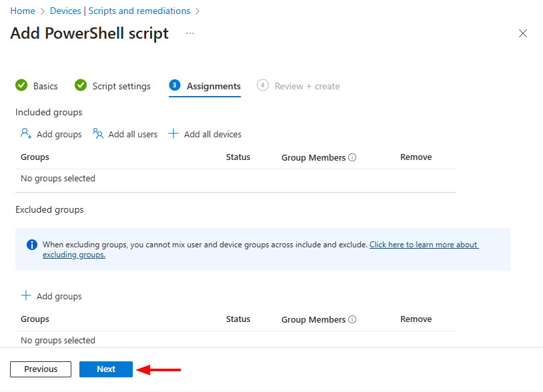Image resolution: width=543 pixels, height=392 pixels.
Task: Navigate to Home breadcrumb
Action: pyautogui.click(x=23, y=11)
